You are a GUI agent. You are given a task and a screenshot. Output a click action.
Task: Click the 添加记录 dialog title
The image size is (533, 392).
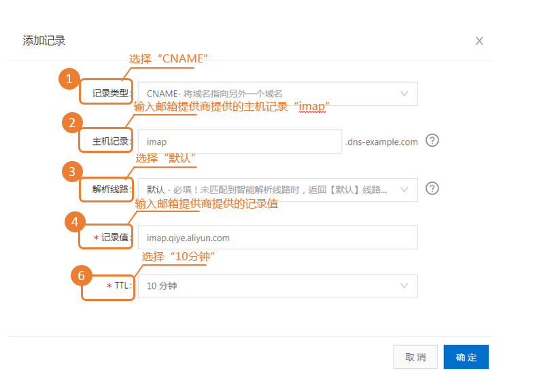click(44, 41)
